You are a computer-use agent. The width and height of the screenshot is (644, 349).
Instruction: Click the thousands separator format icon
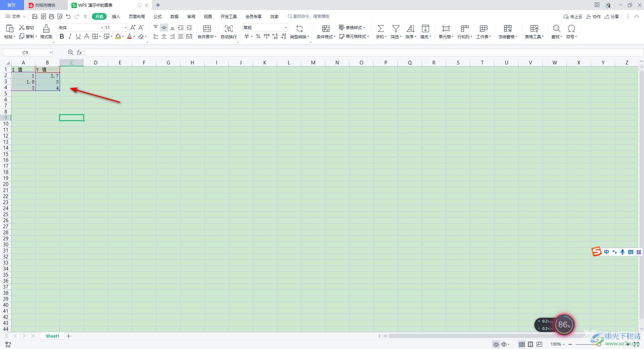pyautogui.click(x=267, y=36)
